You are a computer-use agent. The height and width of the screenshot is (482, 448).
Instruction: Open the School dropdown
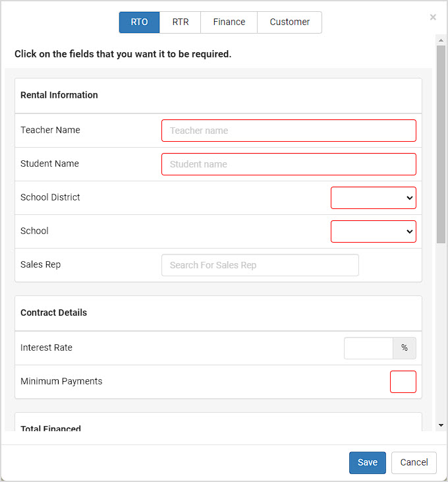pyautogui.click(x=374, y=231)
